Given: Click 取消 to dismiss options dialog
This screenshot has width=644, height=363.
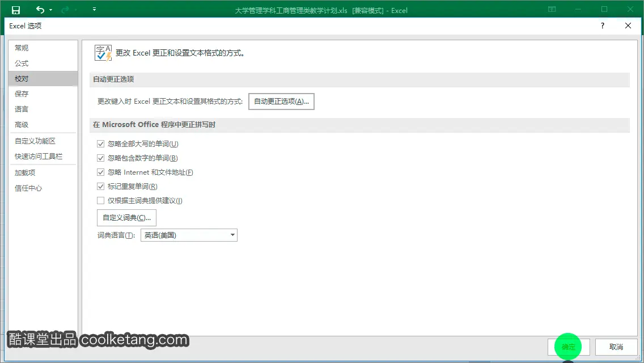Looking at the screenshot, I should pyautogui.click(x=616, y=347).
